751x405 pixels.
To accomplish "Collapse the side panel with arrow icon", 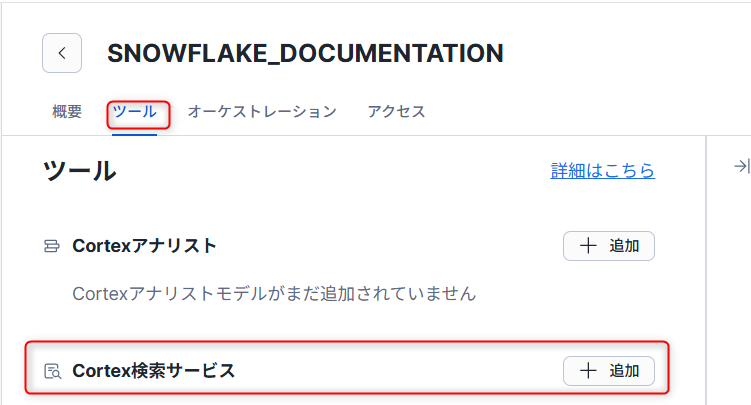I will (x=741, y=166).
